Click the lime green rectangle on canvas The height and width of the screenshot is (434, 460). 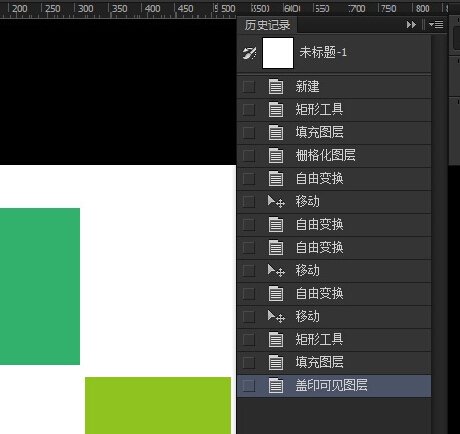[158, 405]
